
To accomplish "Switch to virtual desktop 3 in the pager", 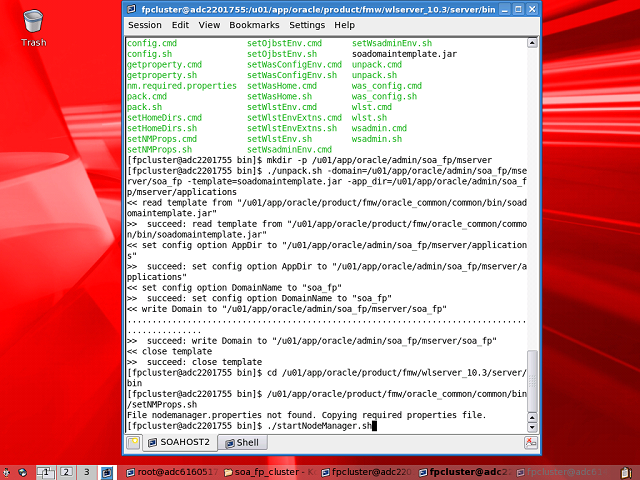I will pyautogui.click(x=87, y=472).
